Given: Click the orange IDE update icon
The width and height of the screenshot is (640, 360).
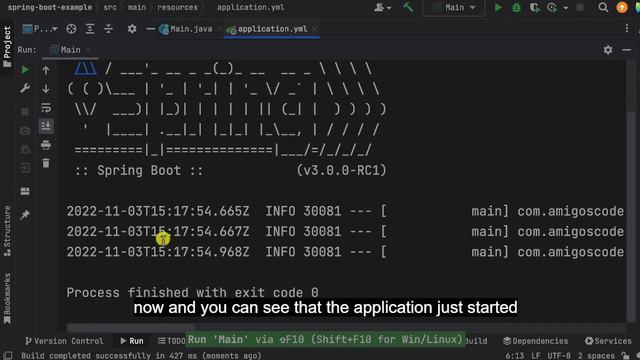Looking at the screenshot, I should [x=622, y=7].
